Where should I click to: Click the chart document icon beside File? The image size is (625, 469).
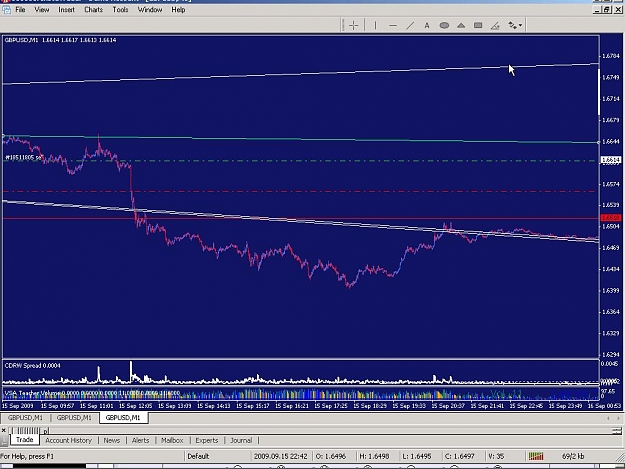pyautogui.click(x=6, y=10)
